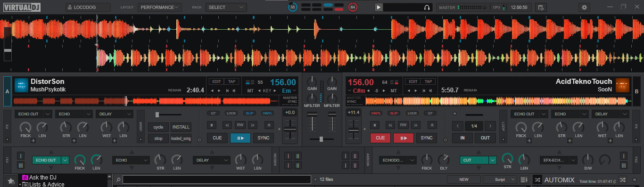Click deck B fast forward double-arrow icon

pos(416,125)
